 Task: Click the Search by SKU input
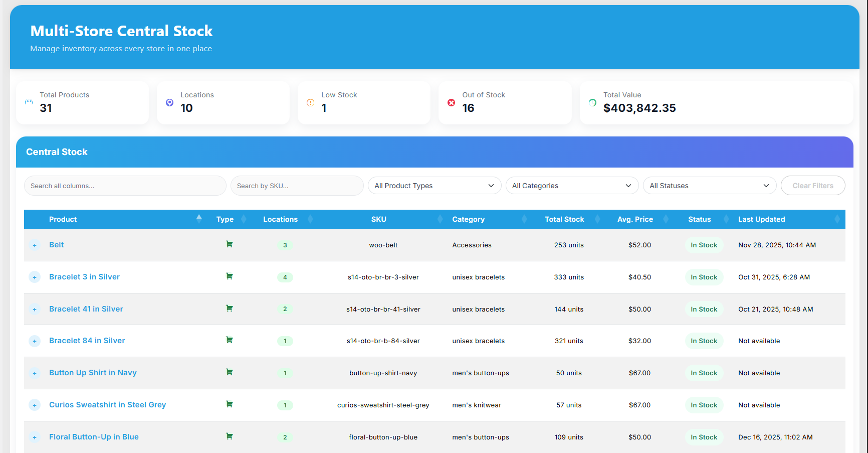click(x=297, y=186)
